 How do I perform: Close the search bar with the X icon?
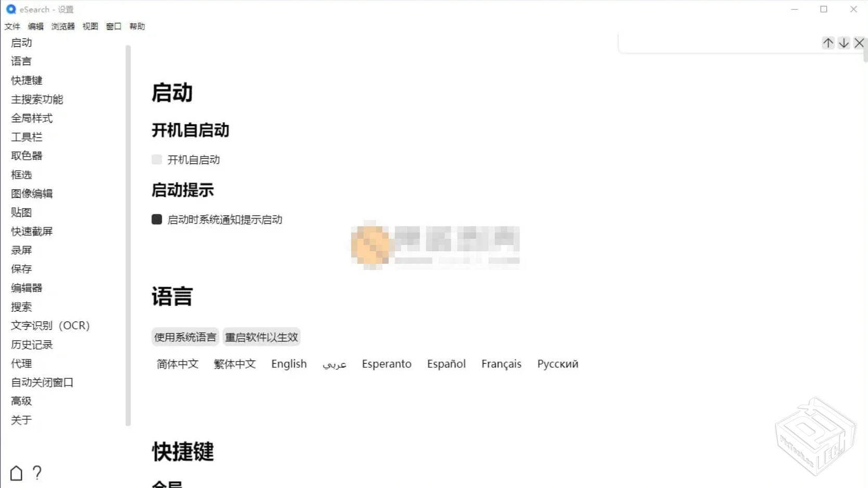(860, 43)
